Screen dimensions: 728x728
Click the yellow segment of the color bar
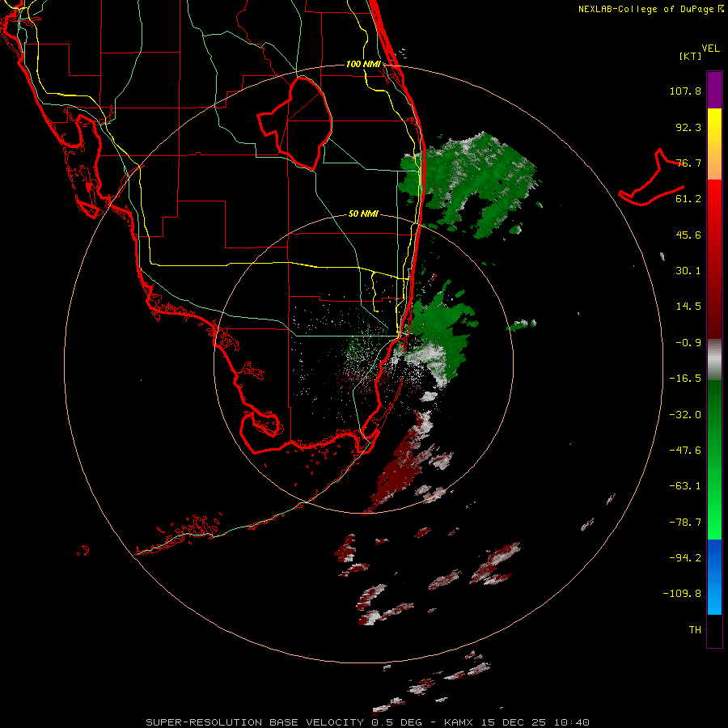(x=714, y=128)
